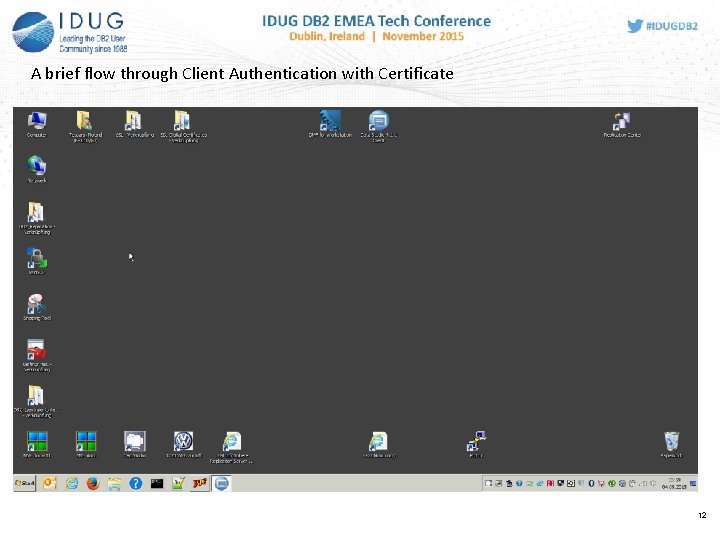Screen dimensions: 720x540
Task: Open the SSL folder shortcut beside the user folder
Action: pyautogui.click(x=134, y=124)
